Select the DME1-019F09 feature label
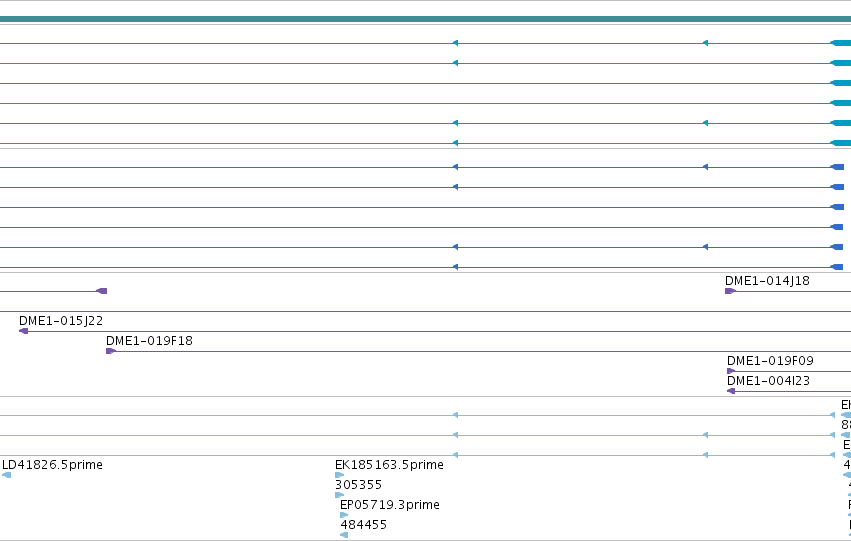The image size is (851, 541). click(770, 361)
